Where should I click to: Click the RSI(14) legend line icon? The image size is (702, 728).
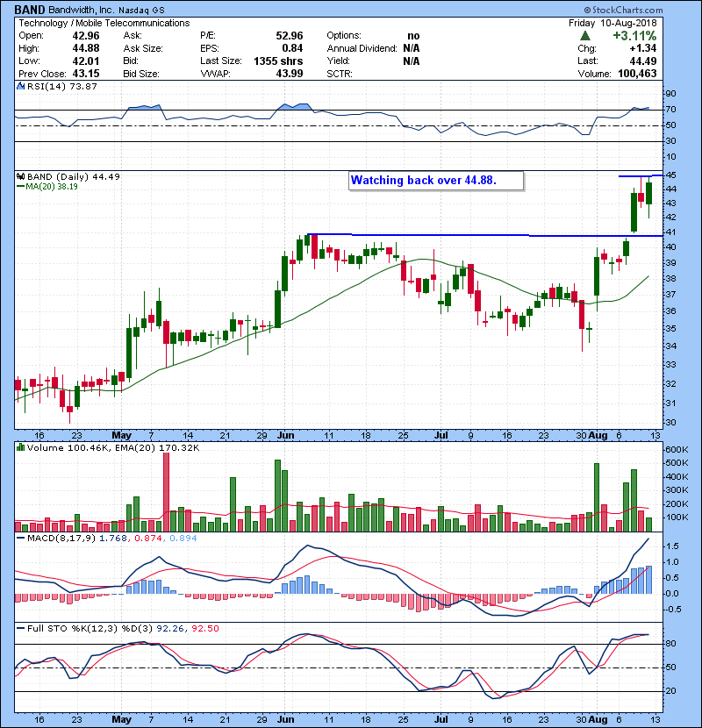21,87
